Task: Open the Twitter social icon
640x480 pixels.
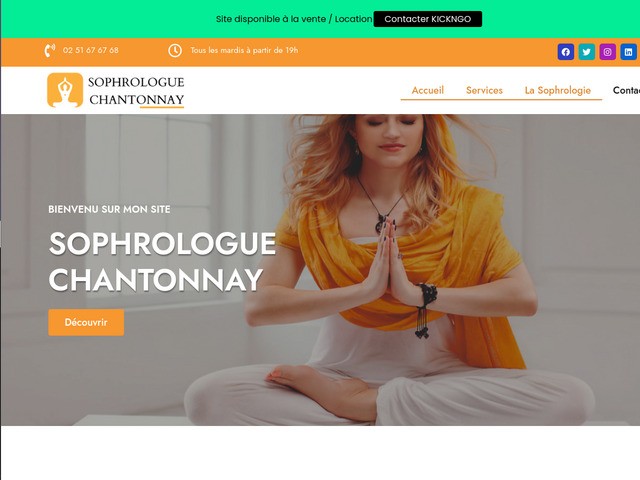Action: (x=587, y=52)
